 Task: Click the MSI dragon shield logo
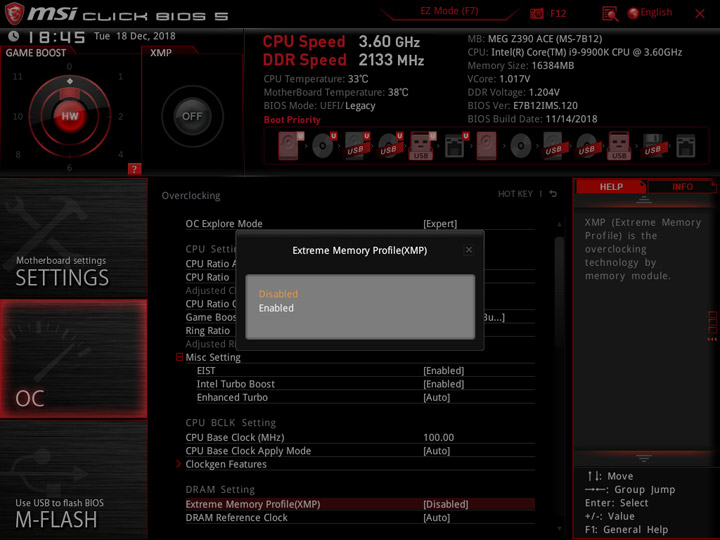click(14, 13)
